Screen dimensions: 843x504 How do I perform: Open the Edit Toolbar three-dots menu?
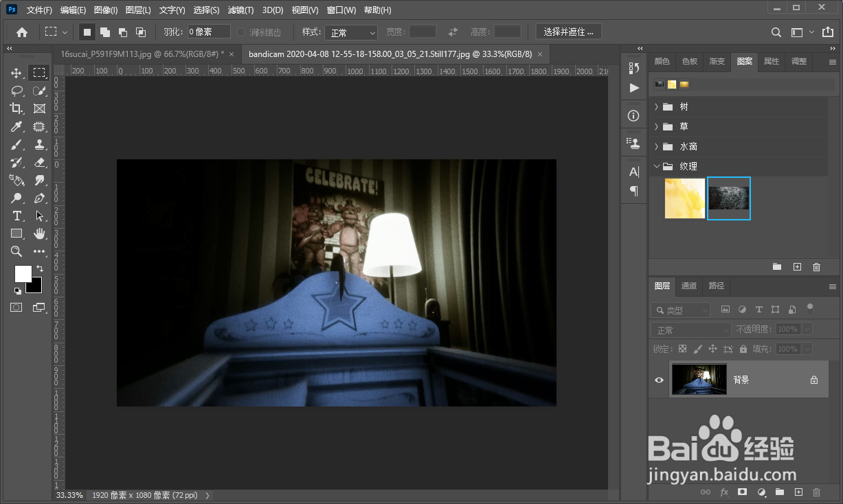click(39, 251)
